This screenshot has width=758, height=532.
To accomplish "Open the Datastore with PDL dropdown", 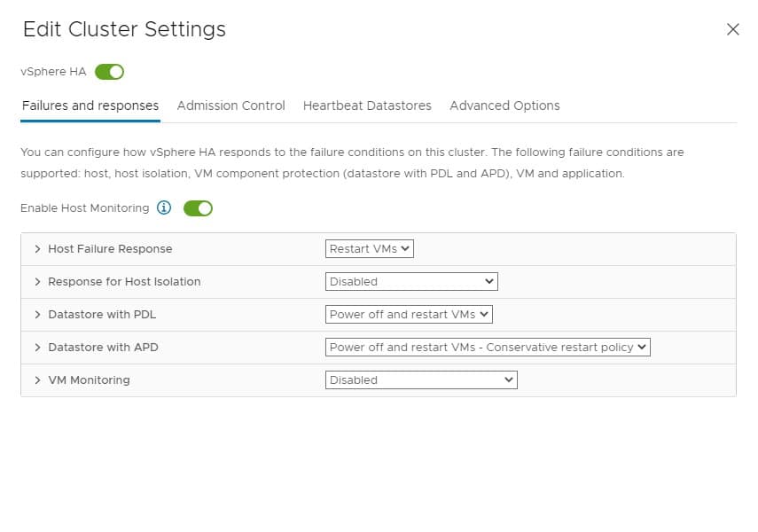I will pyautogui.click(x=409, y=315).
